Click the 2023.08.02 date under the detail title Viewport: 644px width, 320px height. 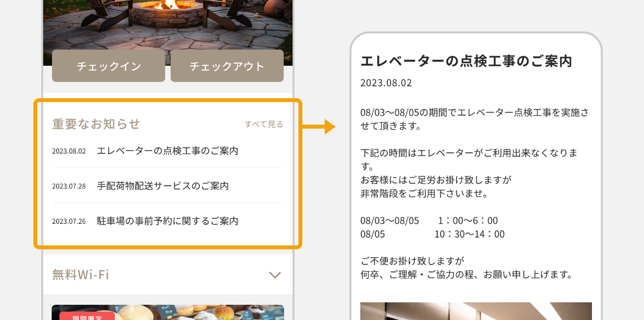tap(386, 83)
